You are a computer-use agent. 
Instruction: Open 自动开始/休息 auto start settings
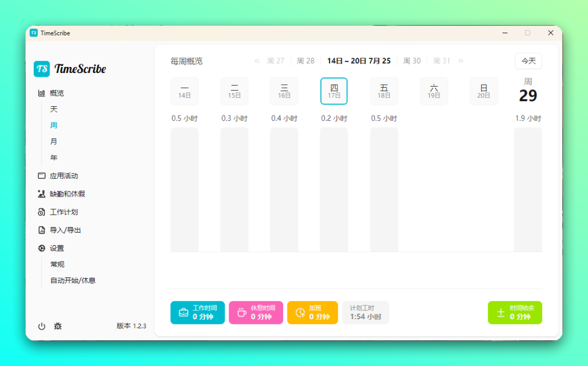click(x=73, y=280)
